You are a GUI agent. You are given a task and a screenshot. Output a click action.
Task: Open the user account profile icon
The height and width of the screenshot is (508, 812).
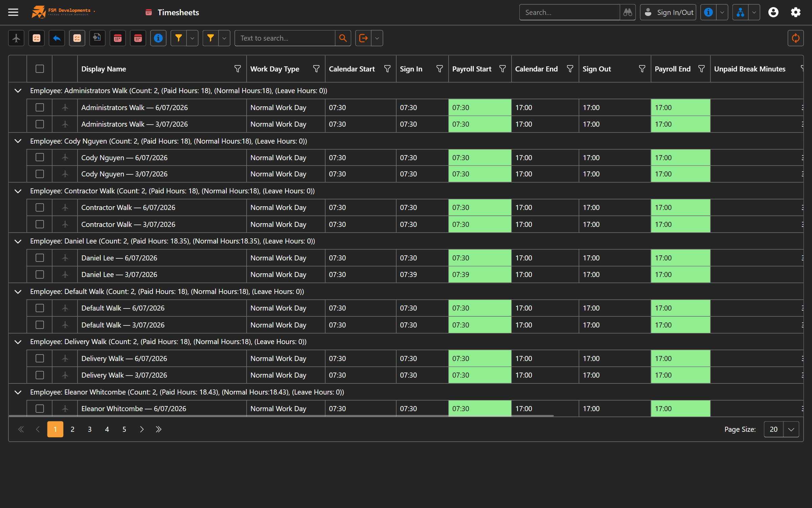click(773, 13)
